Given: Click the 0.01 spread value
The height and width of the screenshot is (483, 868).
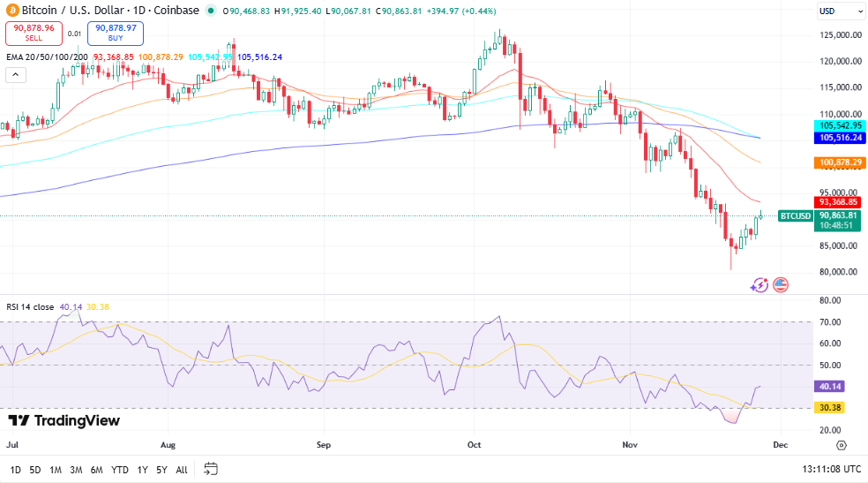Looking at the screenshot, I should [75, 34].
